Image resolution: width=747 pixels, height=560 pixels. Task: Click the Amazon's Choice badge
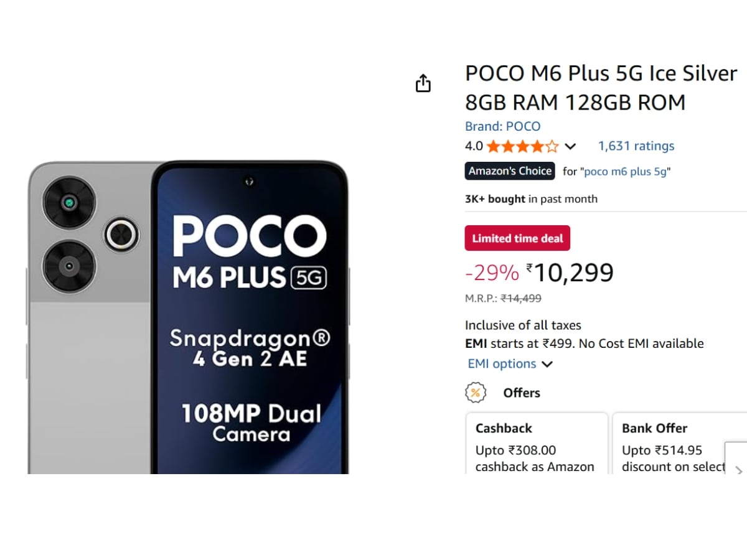tap(510, 171)
